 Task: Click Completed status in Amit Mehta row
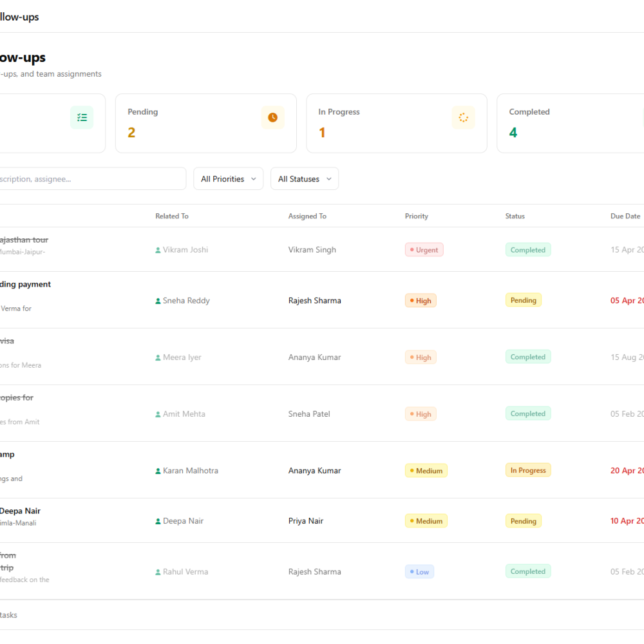click(528, 413)
